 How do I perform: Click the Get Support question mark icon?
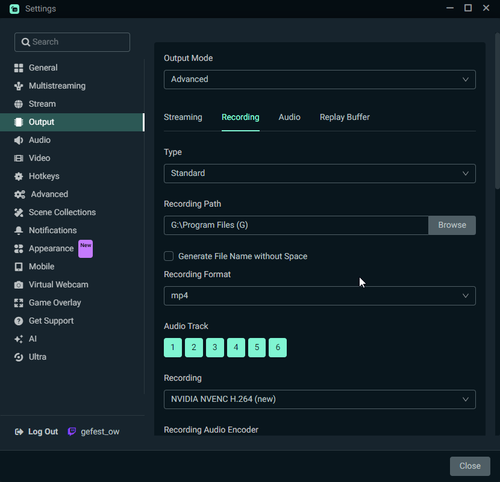(x=19, y=321)
